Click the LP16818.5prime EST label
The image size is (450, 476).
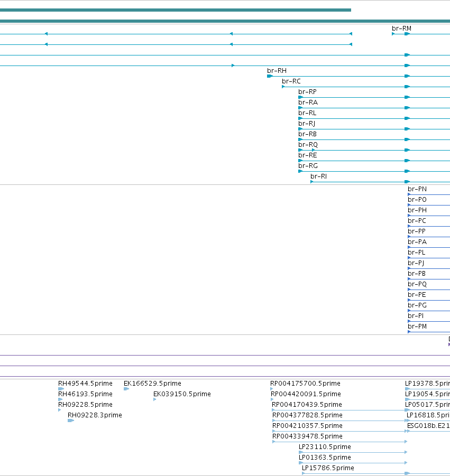click(x=428, y=415)
